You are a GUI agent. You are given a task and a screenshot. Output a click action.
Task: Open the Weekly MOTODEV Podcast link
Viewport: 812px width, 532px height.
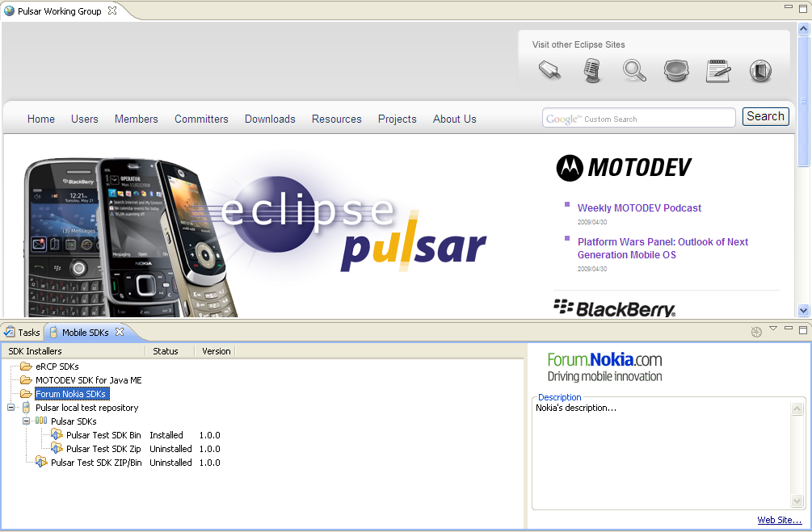(639, 208)
